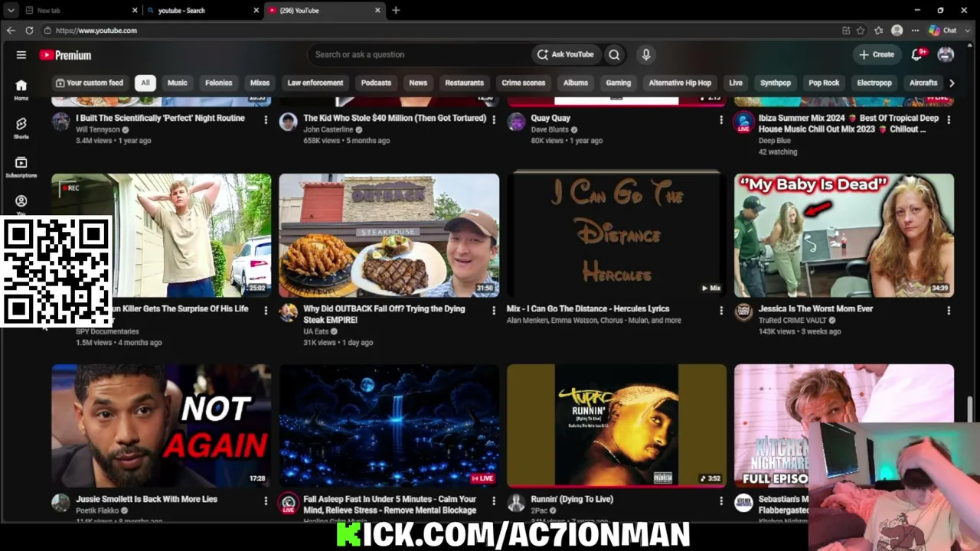The image size is (980, 551).
Task: Open options for Fall Asleep Fast video
Action: (493, 500)
